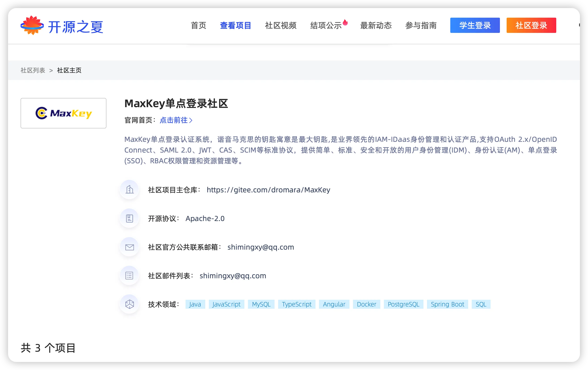Click the 开源之夏 sunflower logo icon
This screenshot has height=370, width=588.
[32, 25]
